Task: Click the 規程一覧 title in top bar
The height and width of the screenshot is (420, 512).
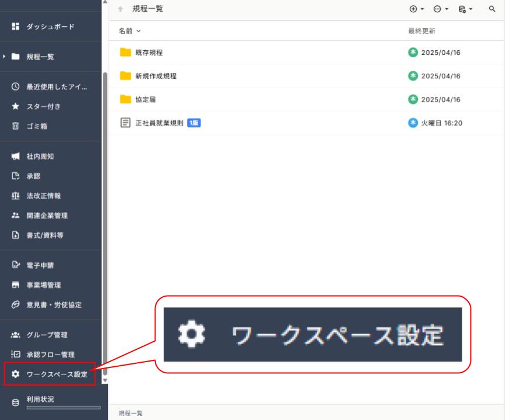Action: [x=148, y=9]
